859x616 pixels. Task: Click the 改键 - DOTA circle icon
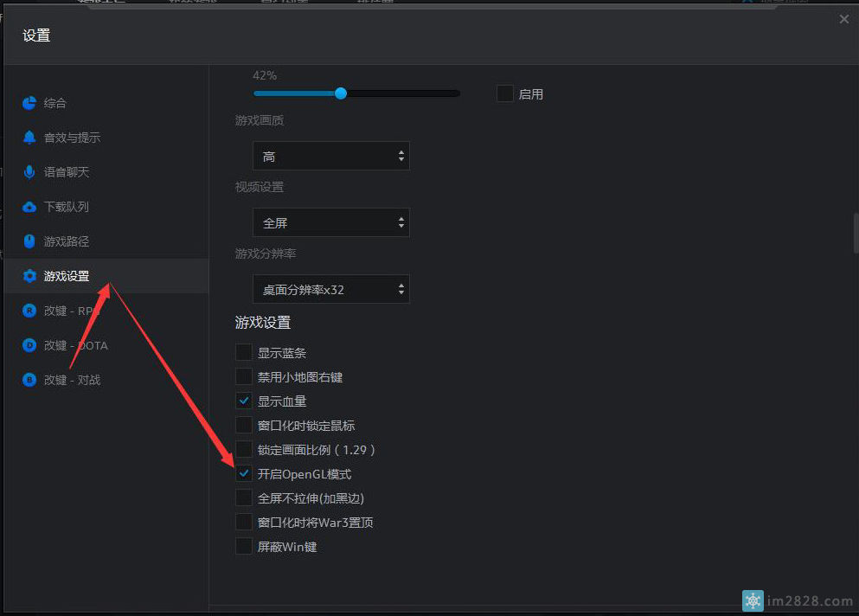[29, 345]
